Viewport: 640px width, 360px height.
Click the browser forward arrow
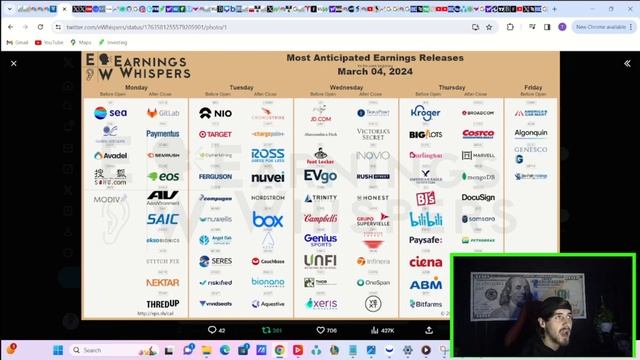(x=25, y=27)
